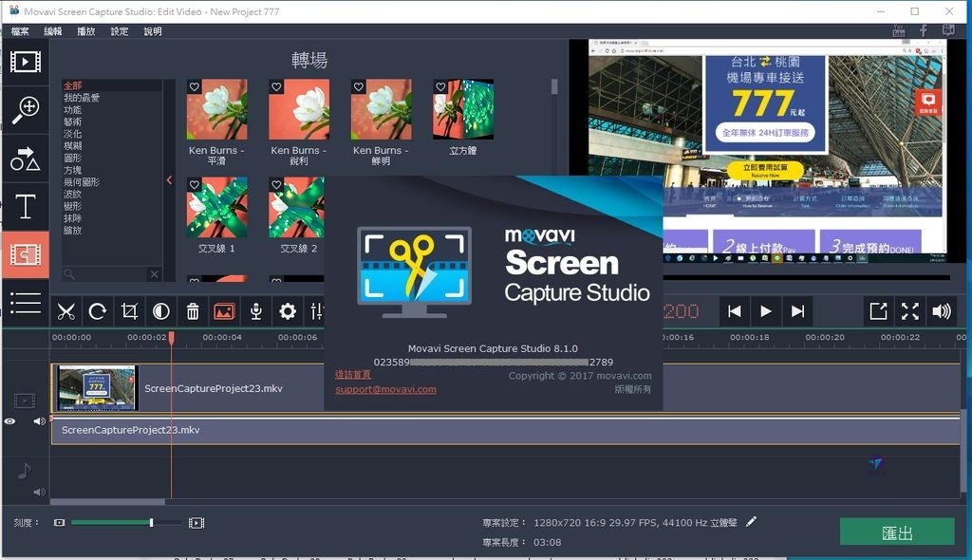
Task: Select the transitions filmstrip tab in the sidebar
Action: click(26, 255)
